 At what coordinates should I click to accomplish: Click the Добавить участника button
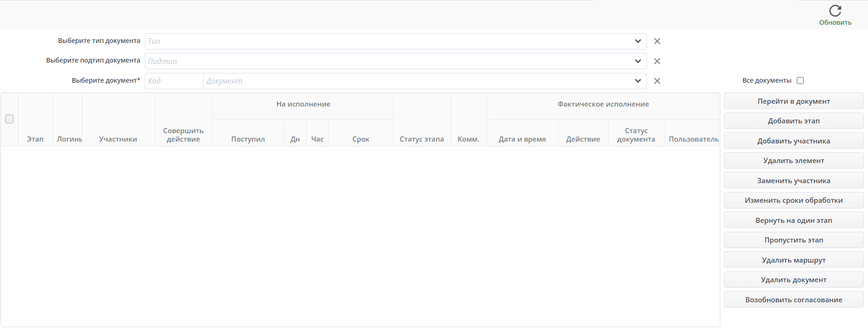794,141
